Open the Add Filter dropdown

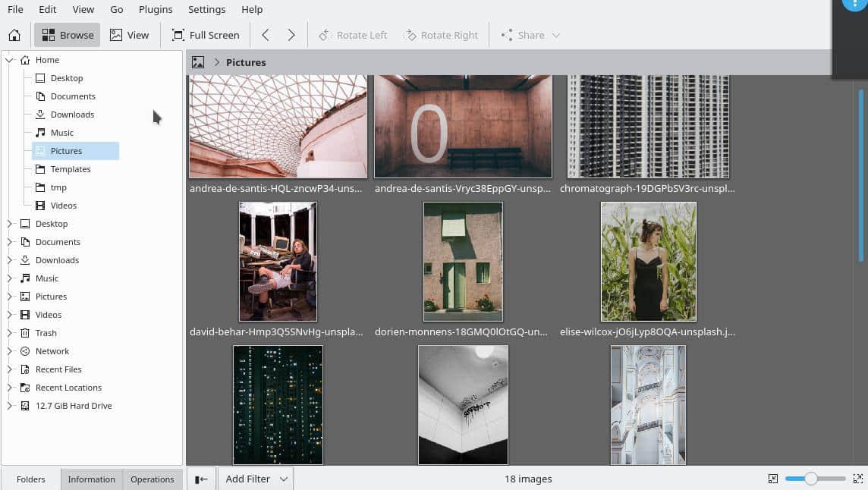(256, 479)
